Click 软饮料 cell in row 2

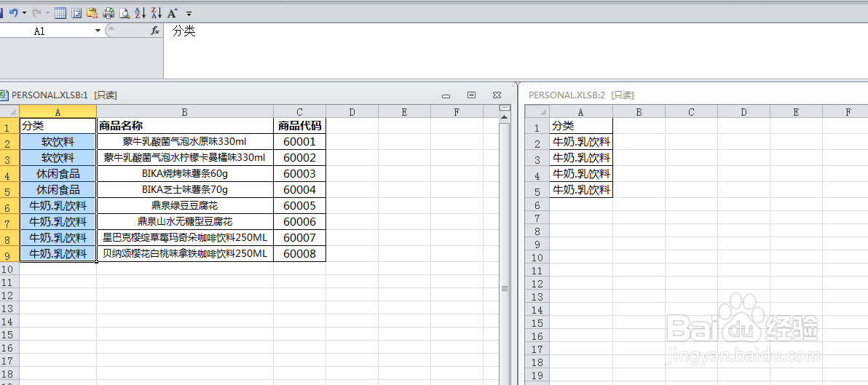coord(58,142)
